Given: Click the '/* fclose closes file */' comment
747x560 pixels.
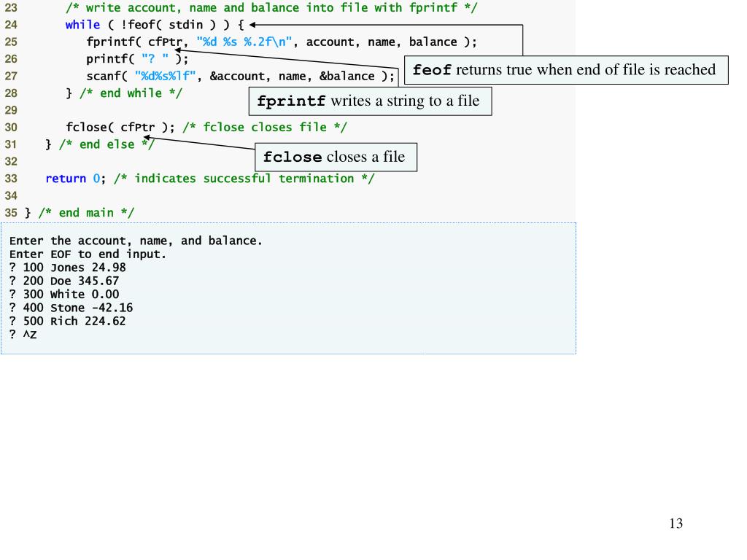Looking at the screenshot, I should (265, 127).
